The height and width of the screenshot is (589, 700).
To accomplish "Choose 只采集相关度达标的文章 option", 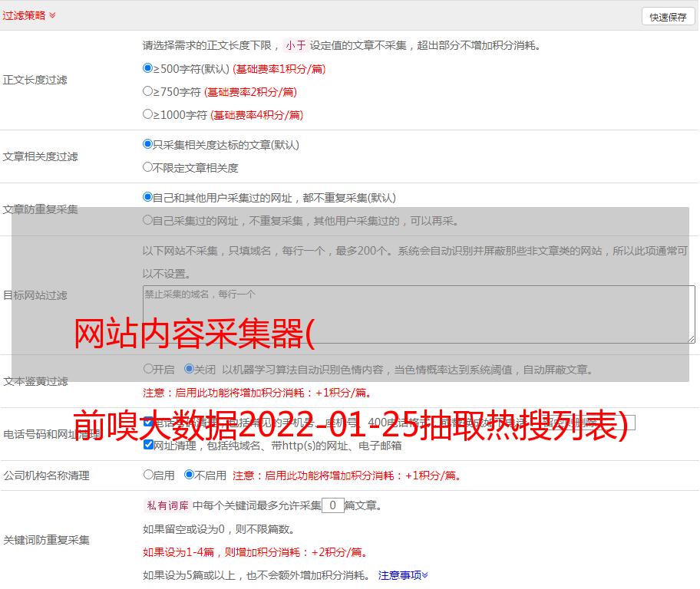I will 147,144.
